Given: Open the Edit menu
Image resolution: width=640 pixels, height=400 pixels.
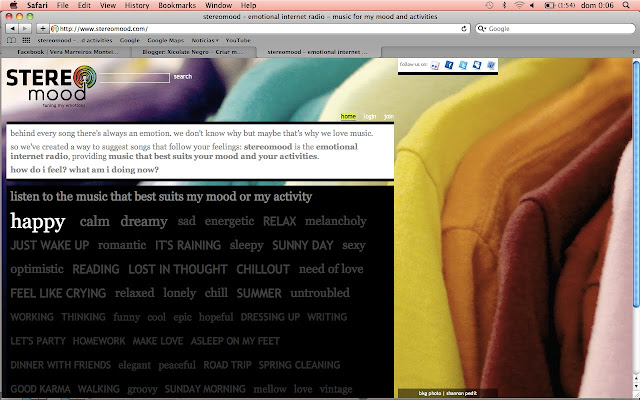Looking at the screenshot, I should tap(84, 5).
